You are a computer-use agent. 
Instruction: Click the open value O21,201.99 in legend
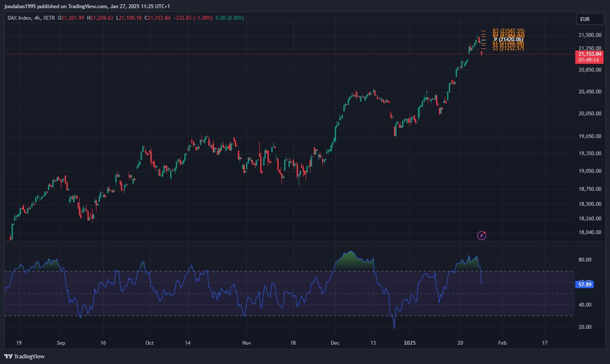(72, 18)
